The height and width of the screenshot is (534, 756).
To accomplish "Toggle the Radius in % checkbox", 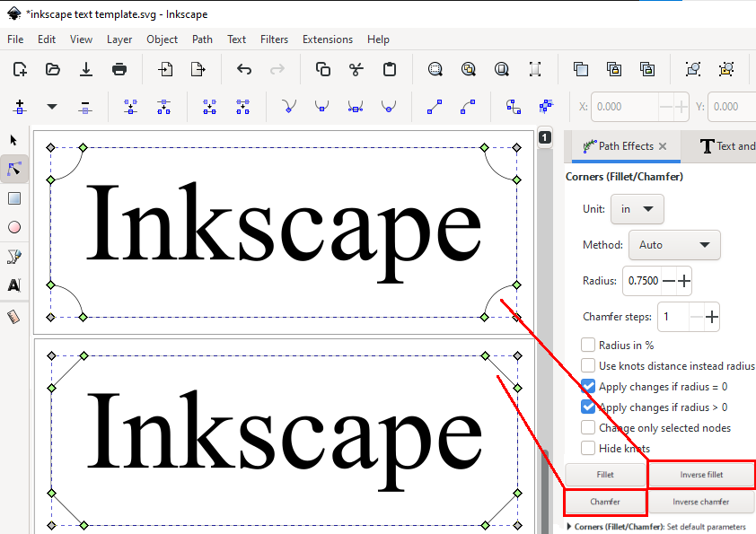I will [x=588, y=345].
